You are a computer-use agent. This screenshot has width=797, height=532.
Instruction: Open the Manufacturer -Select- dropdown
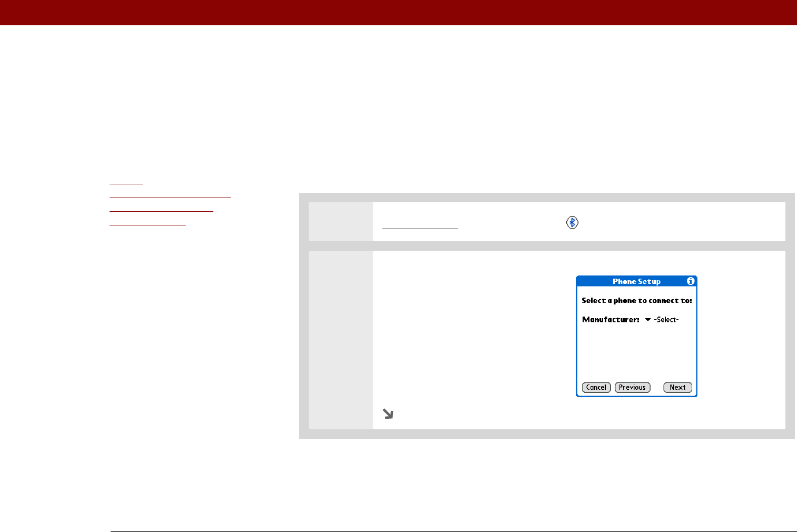662,320
